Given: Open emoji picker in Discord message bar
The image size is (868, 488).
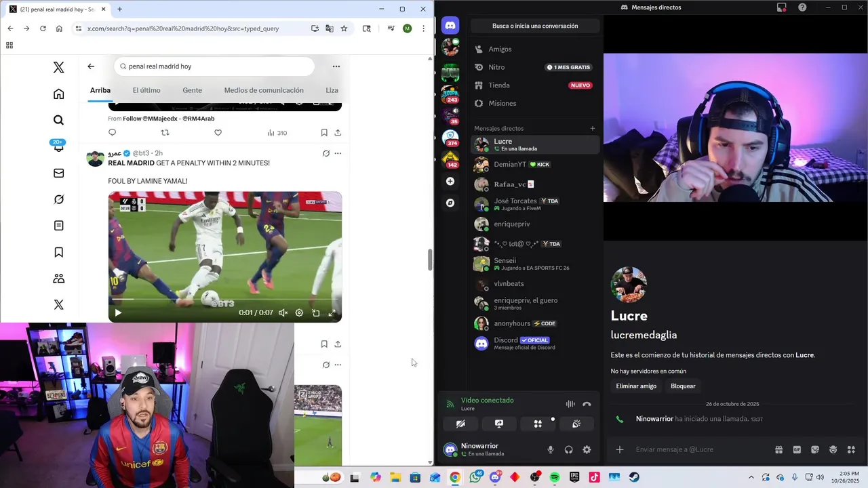Looking at the screenshot, I should (x=833, y=449).
